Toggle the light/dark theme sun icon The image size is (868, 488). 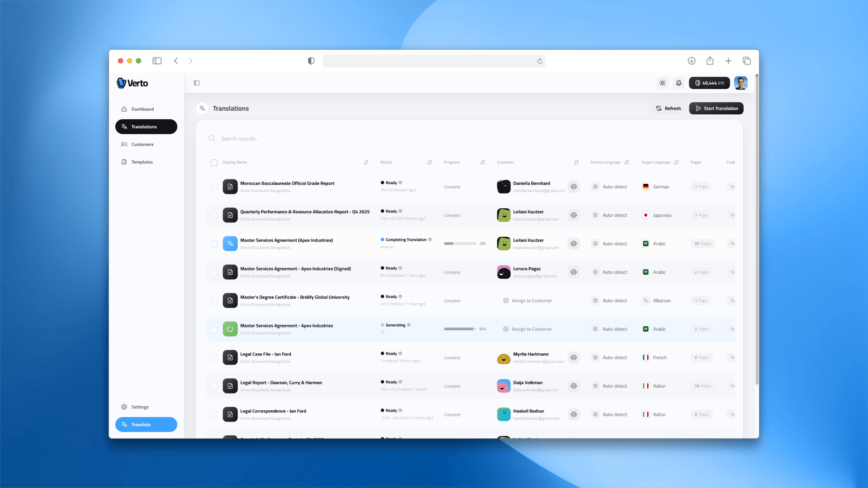[x=662, y=83]
